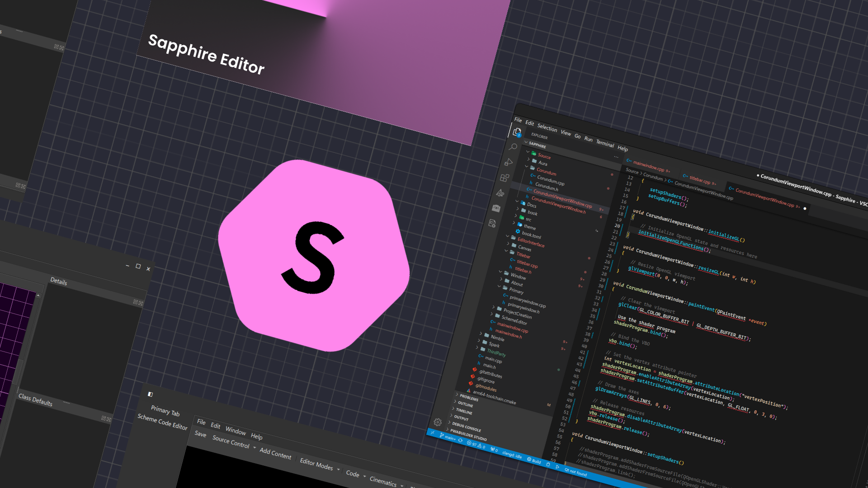Open the Run menu in VS Code
The width and height of the screenshot is (868, 488).
[588, 139]
